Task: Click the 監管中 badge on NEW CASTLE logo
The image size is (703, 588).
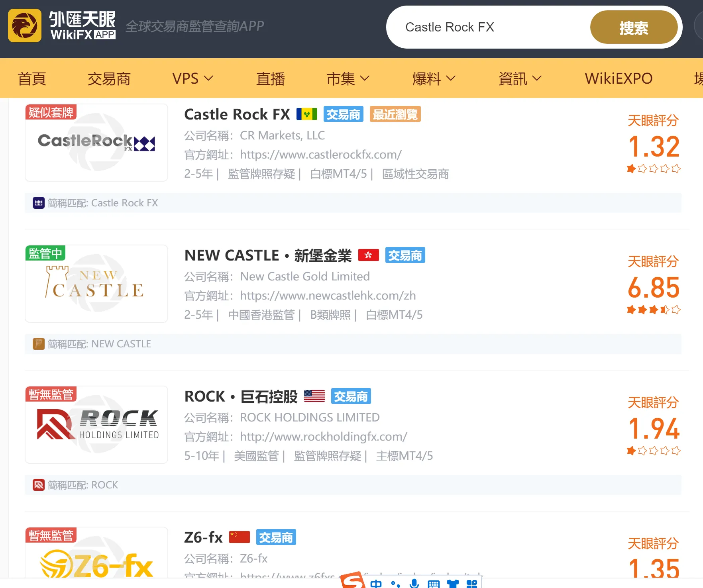Action: 45,253
